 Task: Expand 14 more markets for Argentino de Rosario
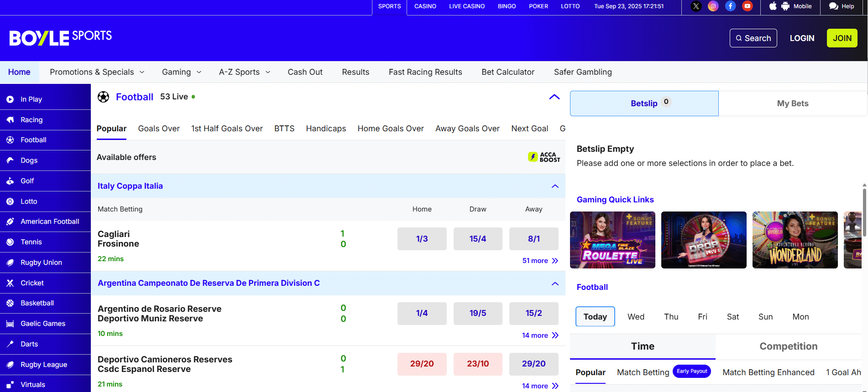[540, 335]
